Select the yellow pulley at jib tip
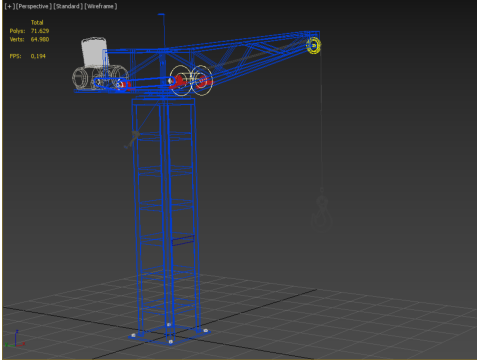 (x=314, y=45)
